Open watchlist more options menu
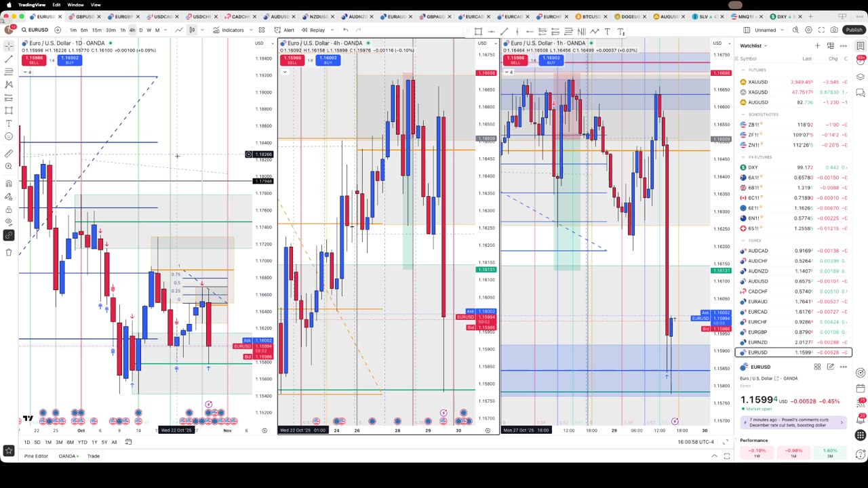Viewport: 868px width, 488px height. pyautogui.click(x=843, y=45)
